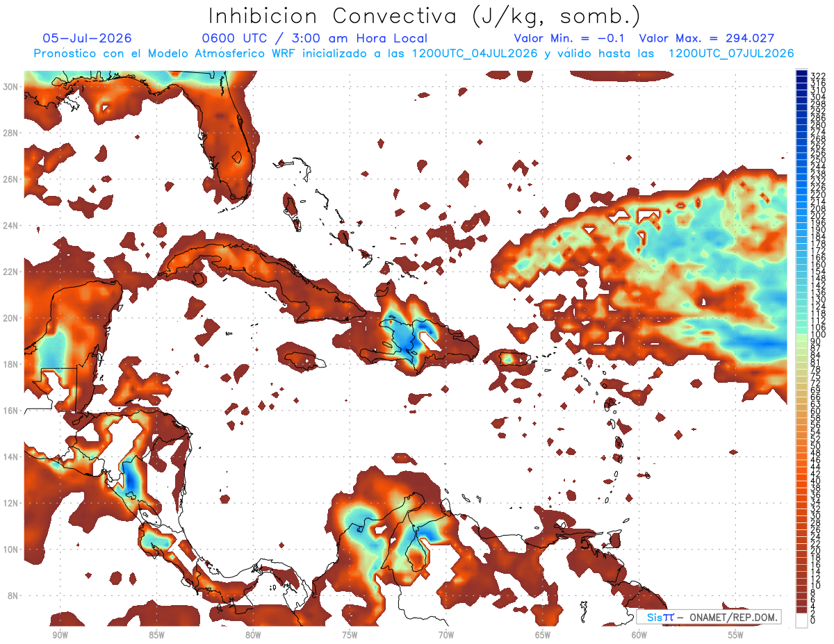Image resolution: width=834 pixels, height=644 pixels.
Task: Click the 80W longitude label
Action: point(253,635)
